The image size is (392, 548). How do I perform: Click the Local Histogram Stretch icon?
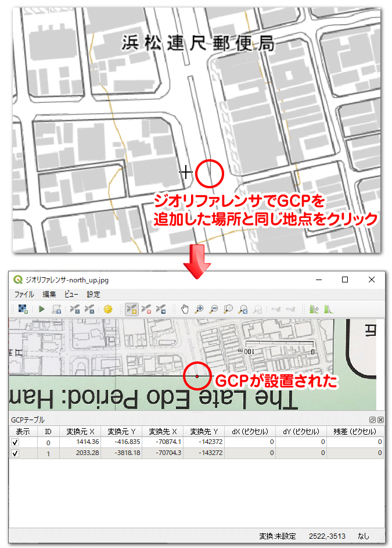click(329, 309)
